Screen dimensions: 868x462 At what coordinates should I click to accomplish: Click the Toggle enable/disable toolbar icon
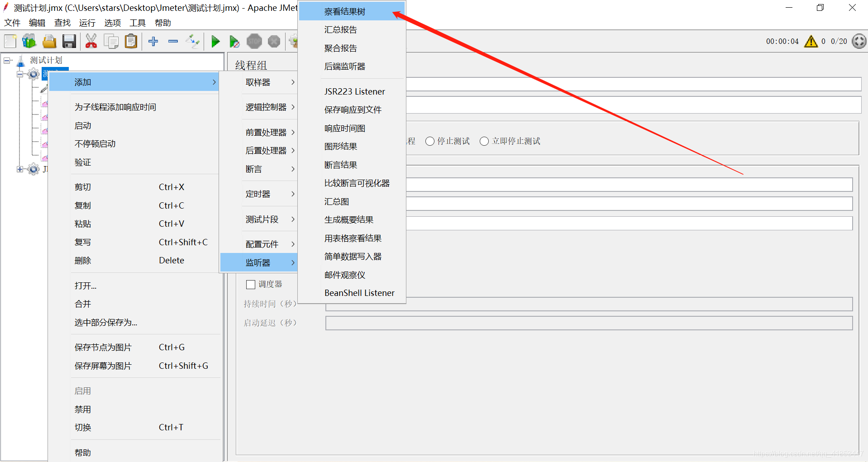pos(193,41)
